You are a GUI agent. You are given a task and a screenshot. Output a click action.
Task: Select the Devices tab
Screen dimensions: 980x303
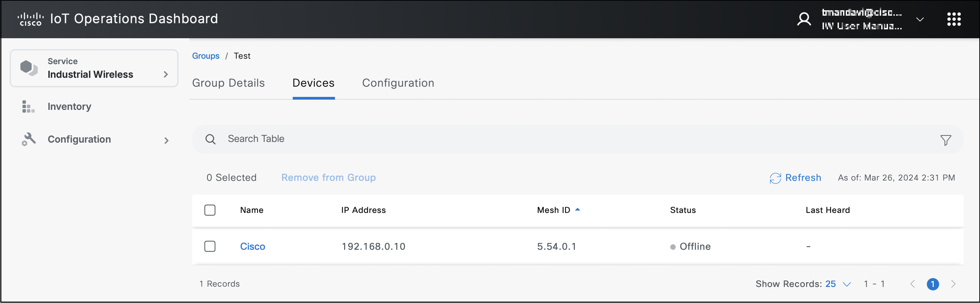(x=313, y=83)
